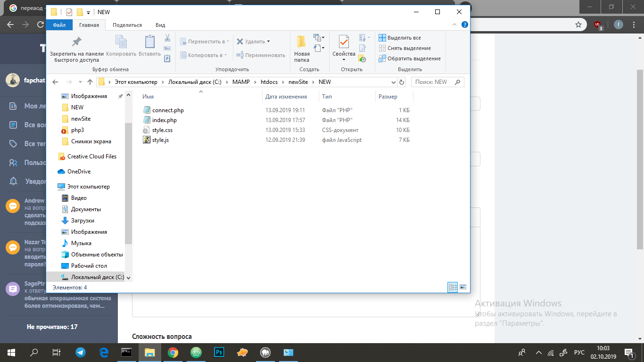Click the Копировать (Copy) ribbon button

[x=121, y=46]
